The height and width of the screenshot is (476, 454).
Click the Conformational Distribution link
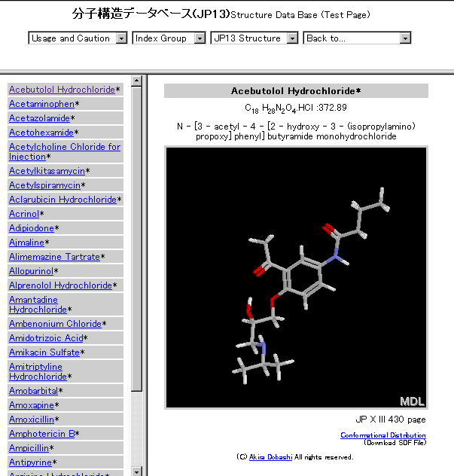coord(382,435)
